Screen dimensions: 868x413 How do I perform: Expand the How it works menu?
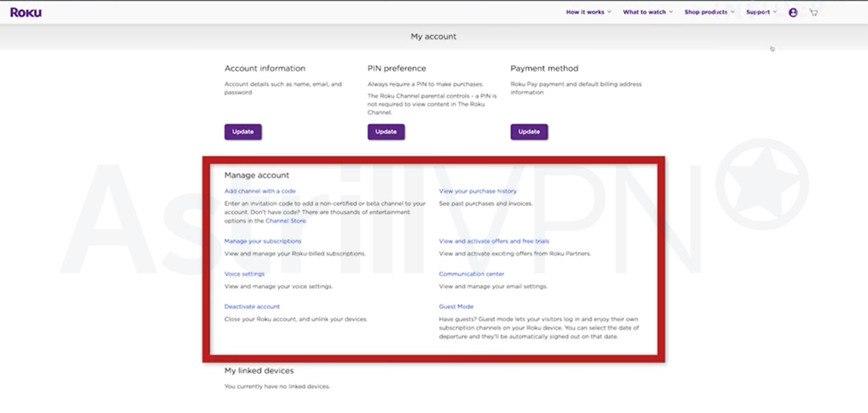tap(588, 12)
